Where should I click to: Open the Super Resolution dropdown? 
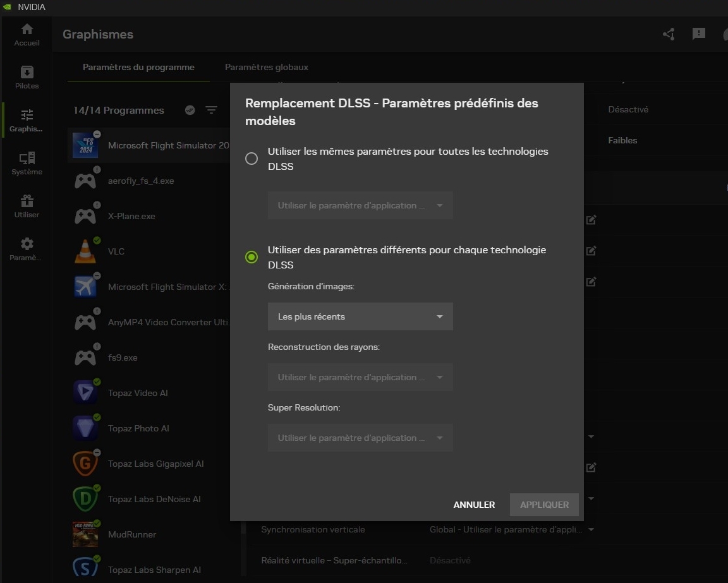360,438
